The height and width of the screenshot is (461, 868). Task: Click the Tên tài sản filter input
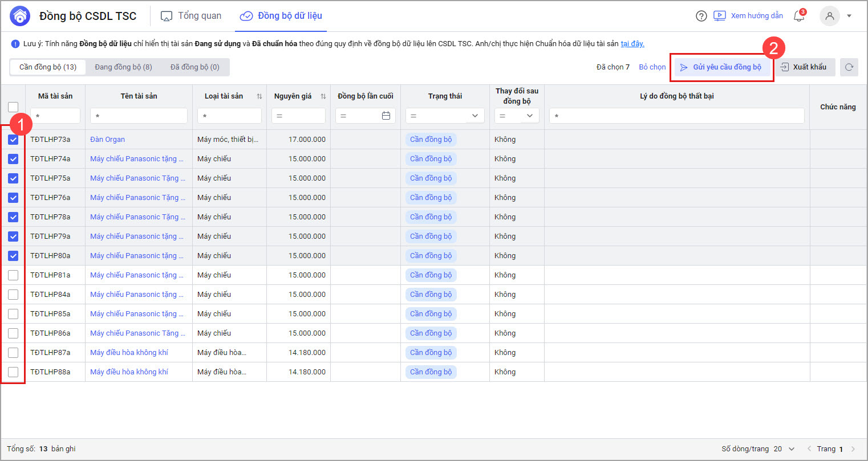coord(139,116)
